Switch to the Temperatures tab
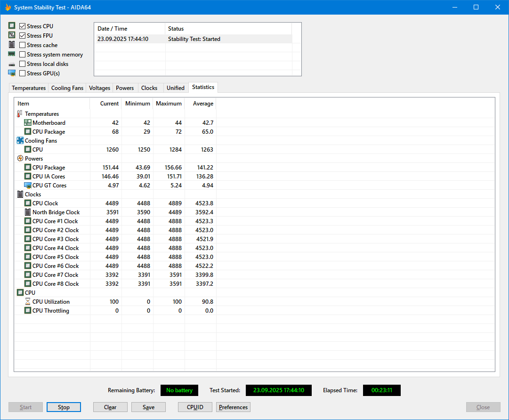509x420 pixels. (x=29, y=88)
